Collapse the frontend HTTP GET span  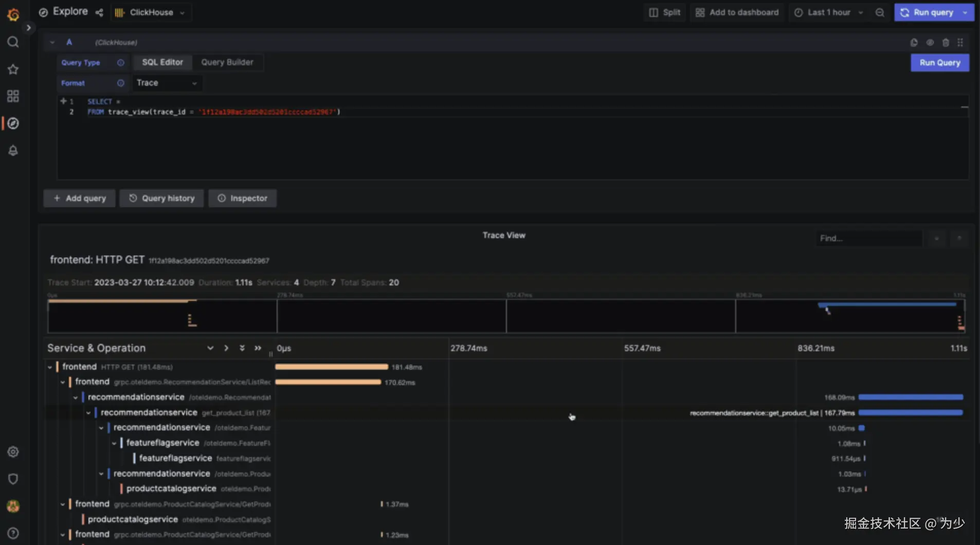50,367
